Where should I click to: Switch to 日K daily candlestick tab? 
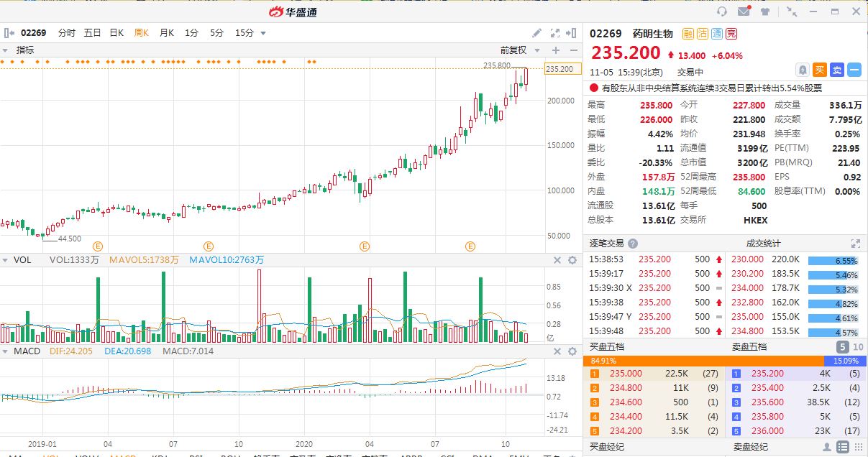(117, 33)
